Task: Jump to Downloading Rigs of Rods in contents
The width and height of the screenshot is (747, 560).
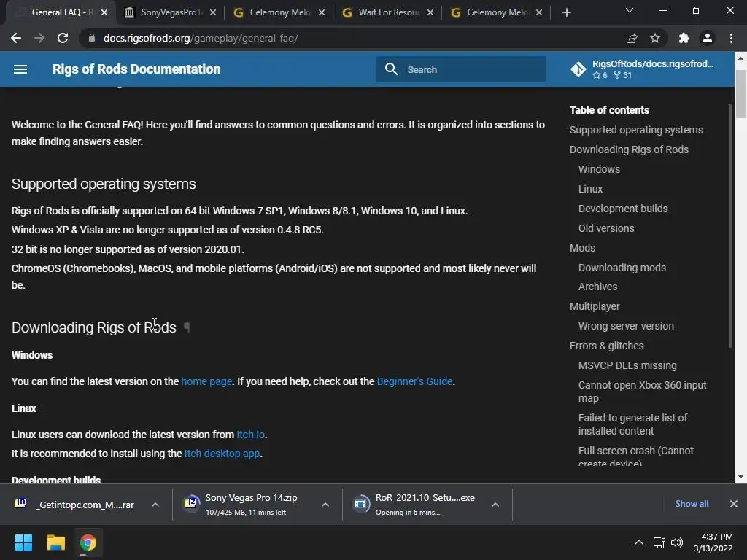Action: 629,149
